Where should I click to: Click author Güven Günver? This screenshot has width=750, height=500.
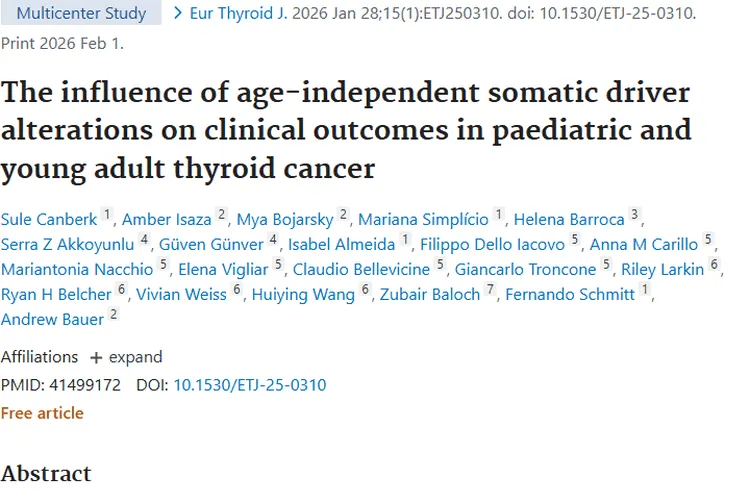point(212,243)
